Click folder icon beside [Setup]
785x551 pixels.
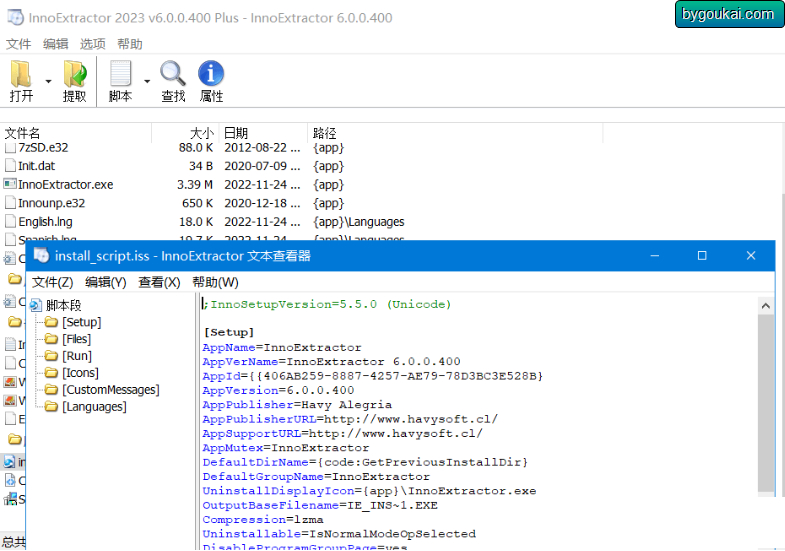(51, 322)
